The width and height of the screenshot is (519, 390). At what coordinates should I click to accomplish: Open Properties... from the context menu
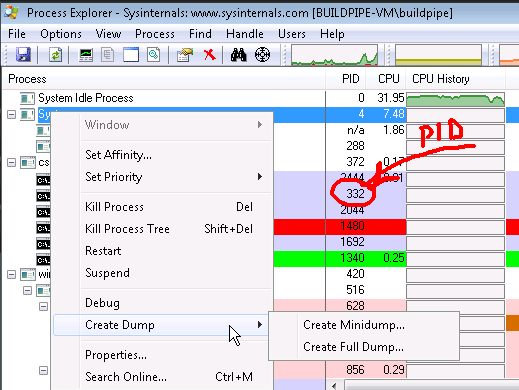162,355
